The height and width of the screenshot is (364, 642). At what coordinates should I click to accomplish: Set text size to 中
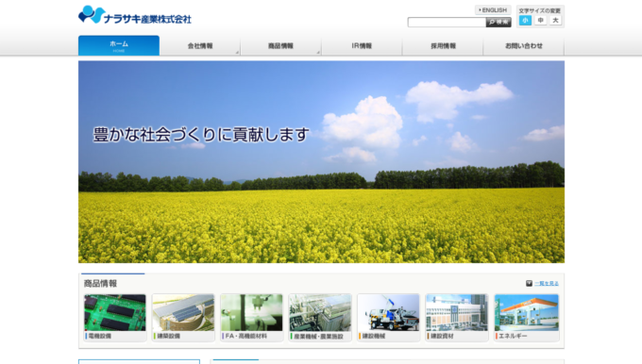coord(540,20)
